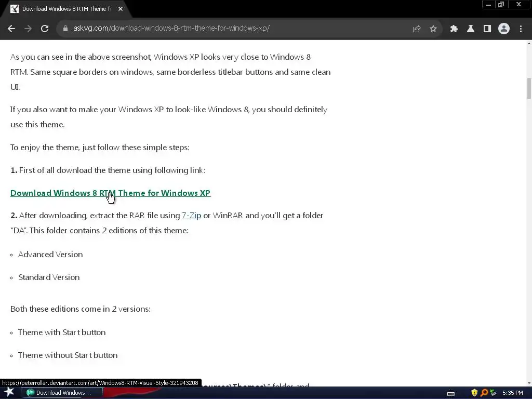
Task: Go back using the browser back arrow
Action: (11, 29)
